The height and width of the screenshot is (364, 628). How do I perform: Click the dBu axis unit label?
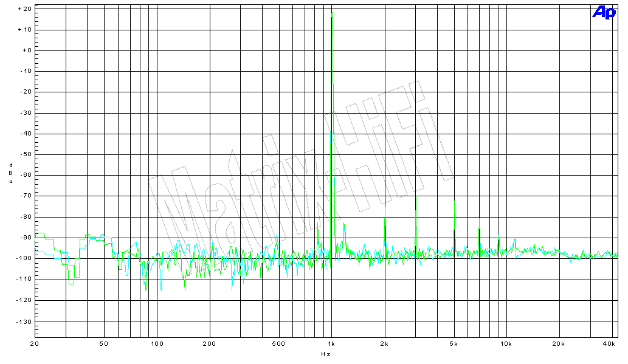[10, 173]
